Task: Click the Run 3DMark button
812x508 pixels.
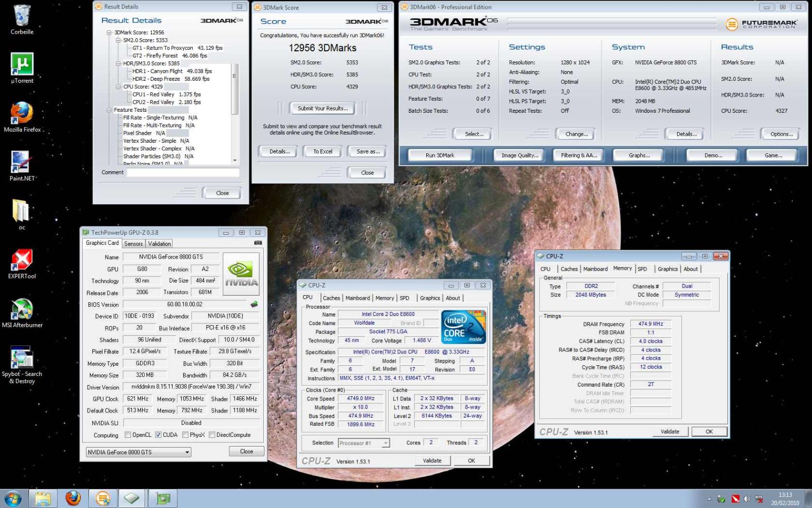Action: coord(440,155)
